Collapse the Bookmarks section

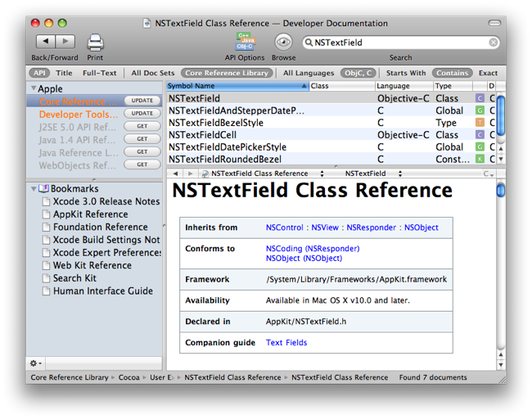point(32,189)
